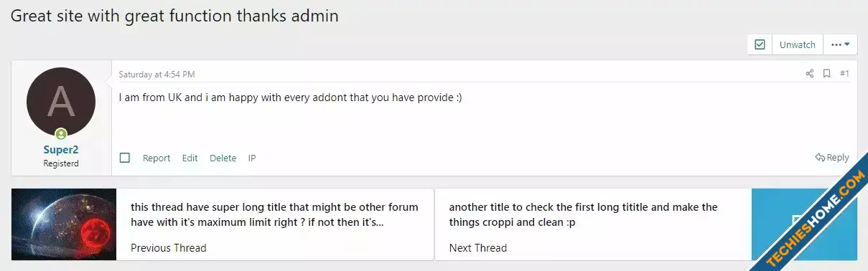Click the Saturday at 4:54 PM timestamp
Viewport: 868px width, 271px height.
coord(157,74)
